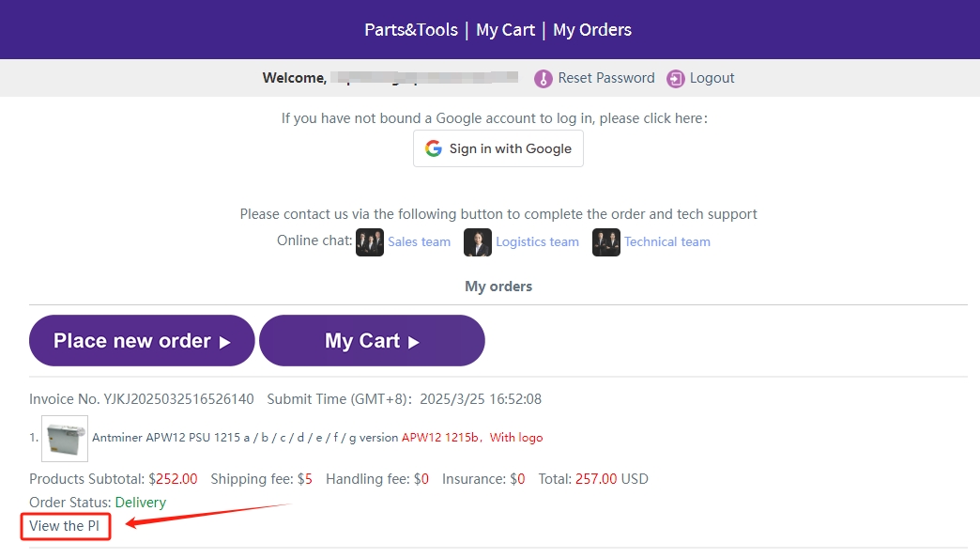Select My Orders in top navigation
980x558 pixels.
[x=592, y=30]
